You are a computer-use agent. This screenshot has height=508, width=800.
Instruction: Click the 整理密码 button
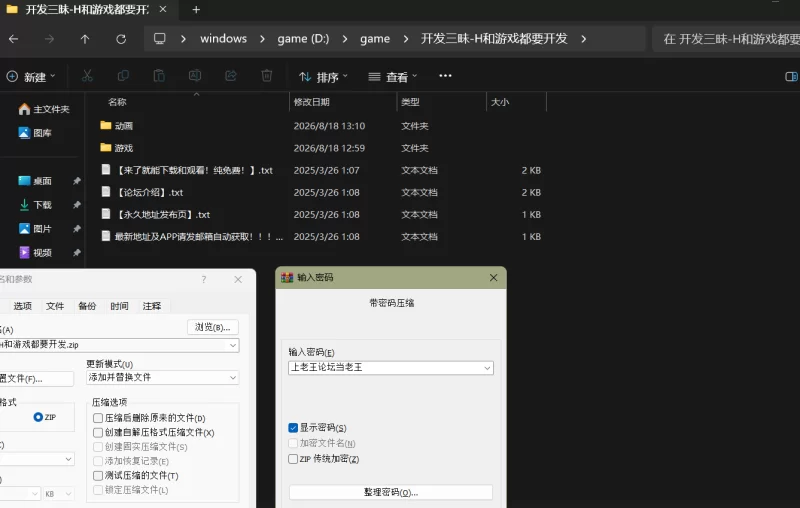pos(391,492)
